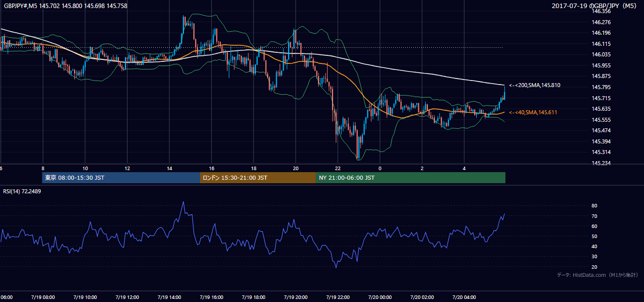Click the 145.635 price axis label

point(601,109)
